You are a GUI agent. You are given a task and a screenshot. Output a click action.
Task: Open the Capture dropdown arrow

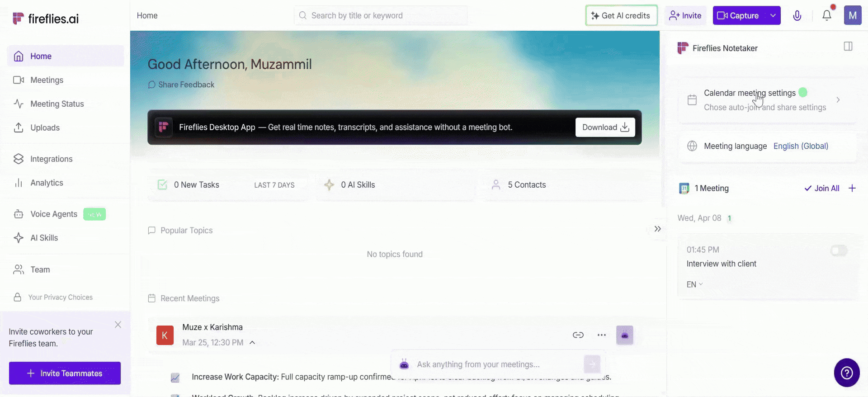[x=773, y=15]
